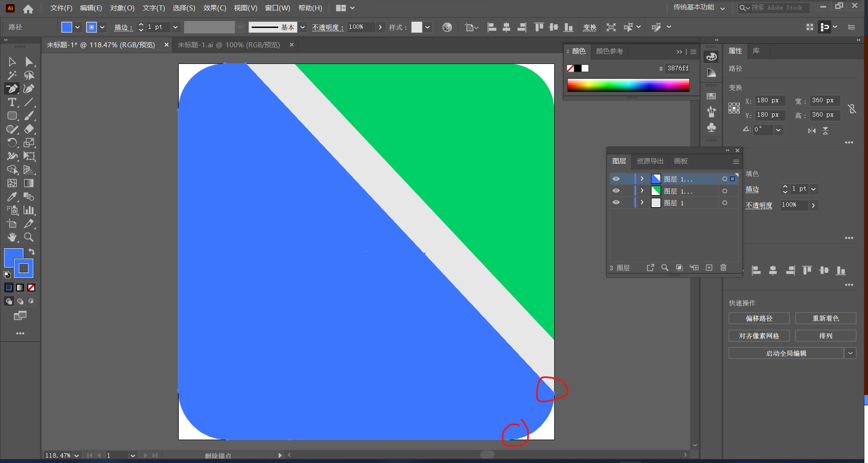The width and height of the screenshot is (868, 463).
Task: Click the blue fill swatch in toolbox
Action: (x=14, y=258)
